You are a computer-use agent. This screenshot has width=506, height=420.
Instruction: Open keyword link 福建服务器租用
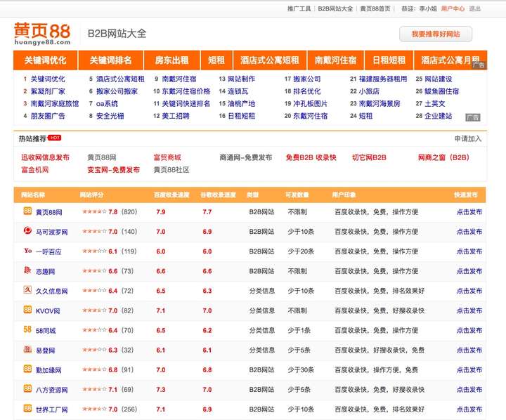click(x=383, y=79)
